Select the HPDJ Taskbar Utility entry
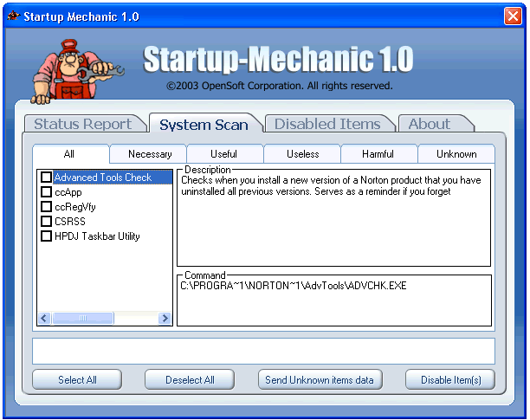Image resolution: width=530 pixels, height=420 pixels. coord(97,236)
